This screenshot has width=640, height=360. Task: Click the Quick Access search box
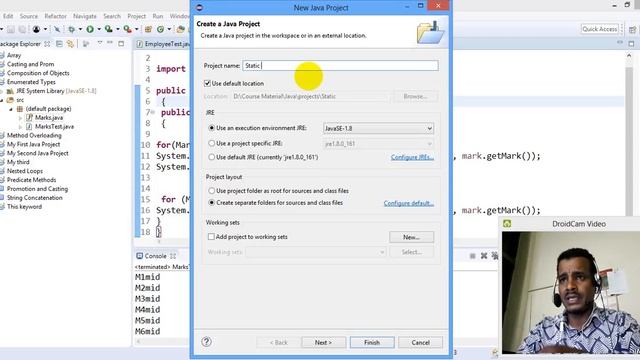(600, 29)
